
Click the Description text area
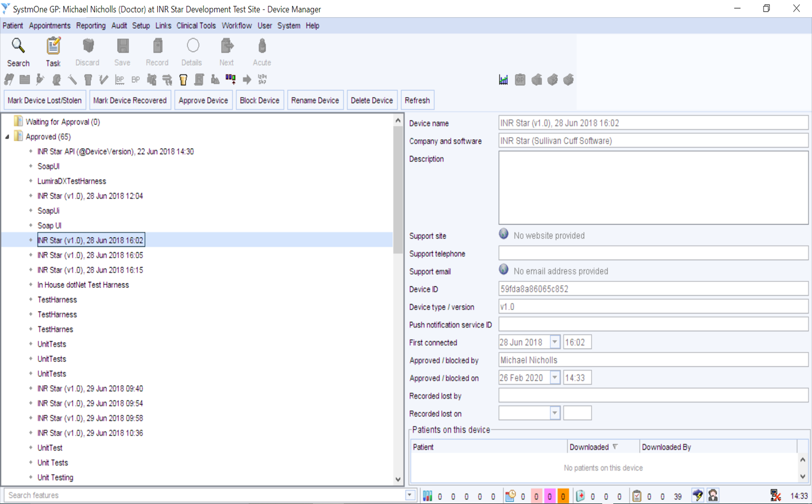coord(653,187)
